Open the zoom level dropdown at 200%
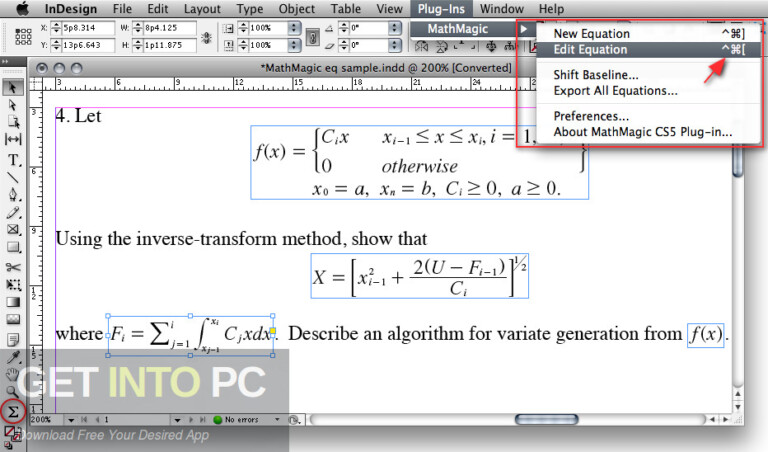768x452 pixels. [72, 420]
